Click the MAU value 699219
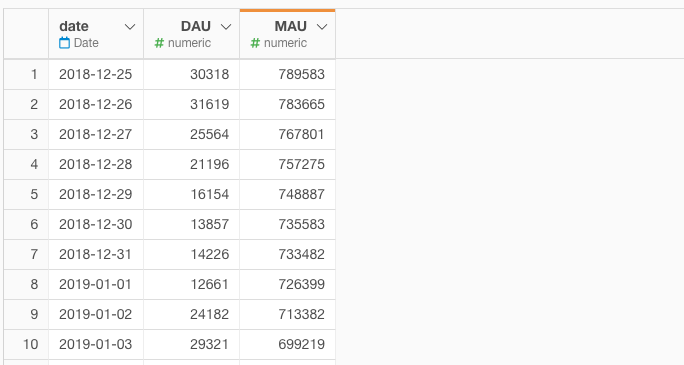 pyautogui.click(x=301, y=345)
